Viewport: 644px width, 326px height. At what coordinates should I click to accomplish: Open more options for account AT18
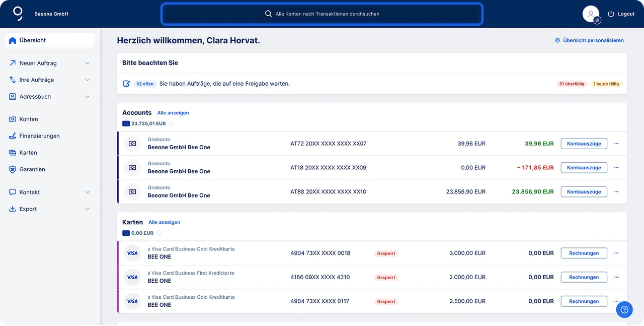(616, 168)
